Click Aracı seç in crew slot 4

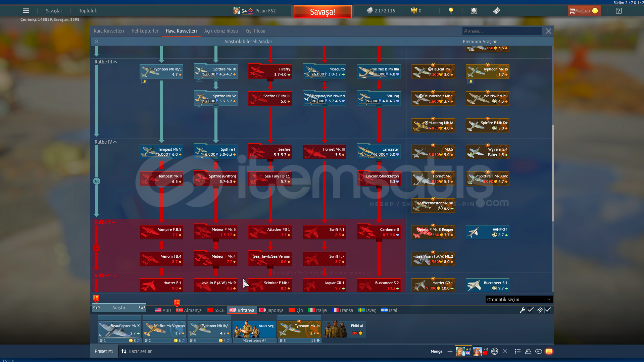pyautogui.click(x=255, y=329)
